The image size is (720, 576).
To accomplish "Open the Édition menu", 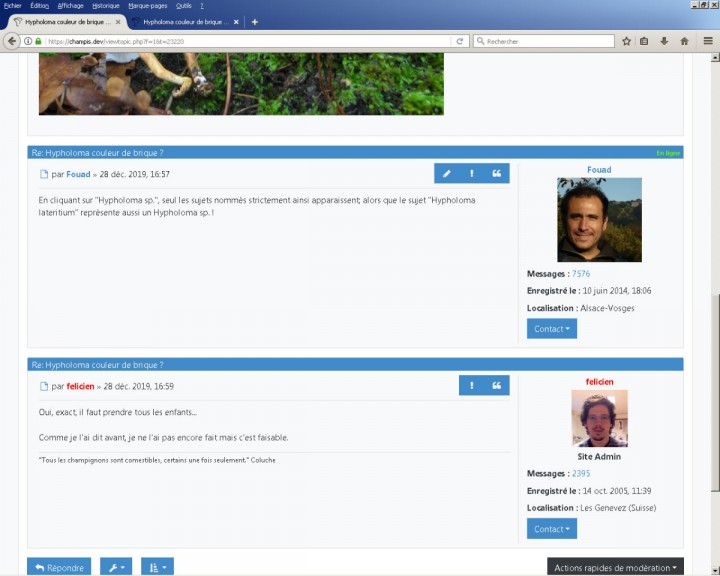I will pyautogui.click(x=39, y=6).
